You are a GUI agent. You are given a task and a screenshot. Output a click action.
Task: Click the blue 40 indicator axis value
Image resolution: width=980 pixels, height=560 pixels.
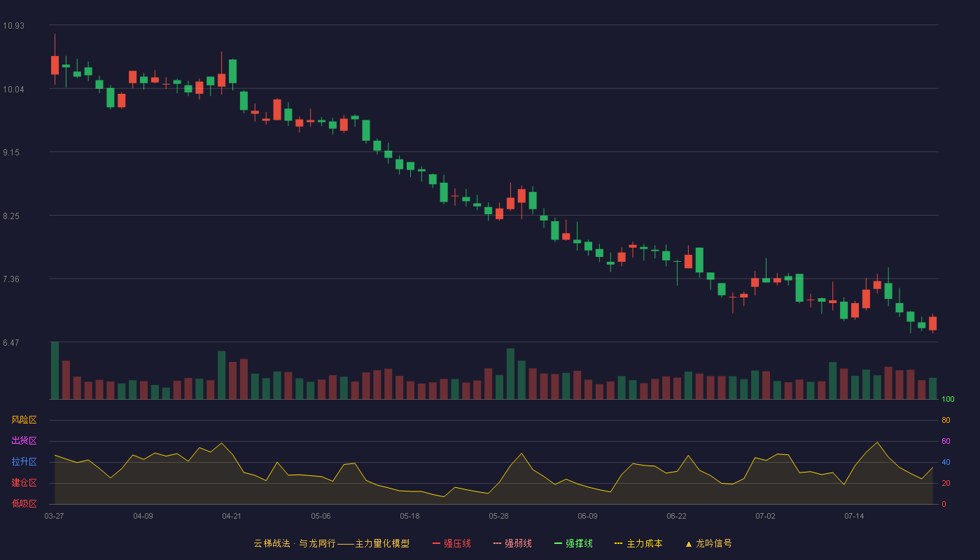tap(946, 463)
